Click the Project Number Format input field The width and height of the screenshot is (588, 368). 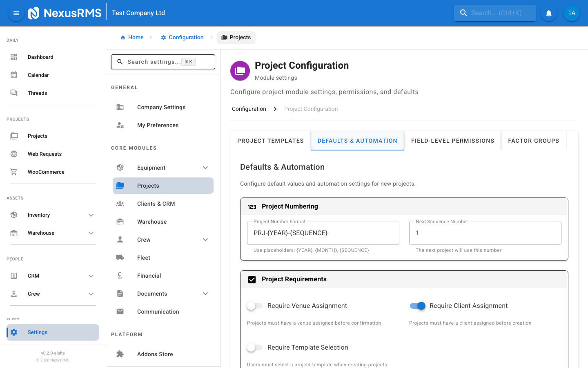[323, 233]
